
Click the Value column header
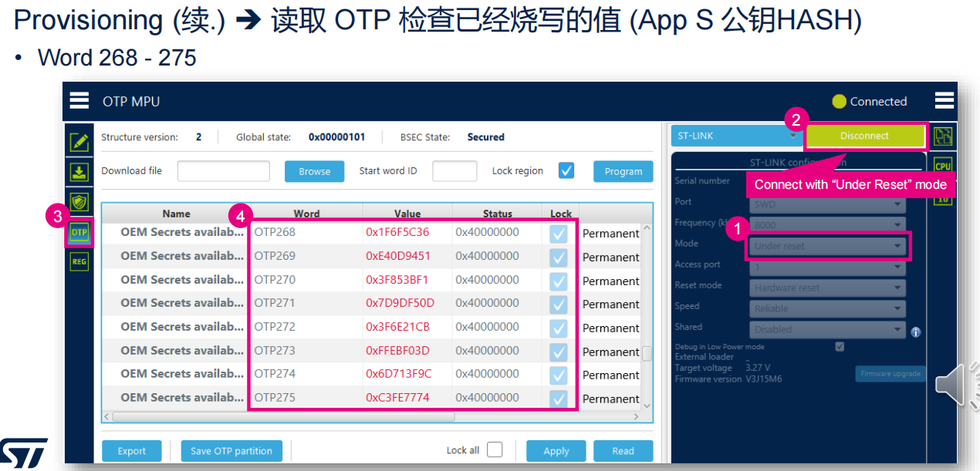407,214
